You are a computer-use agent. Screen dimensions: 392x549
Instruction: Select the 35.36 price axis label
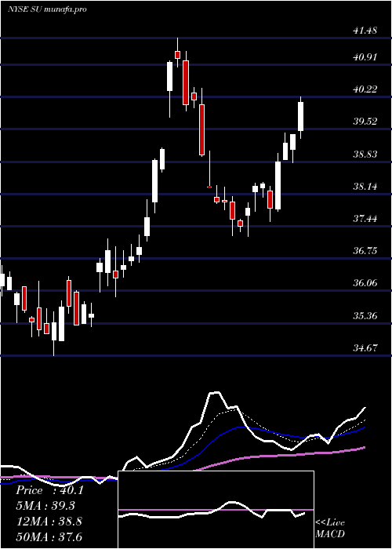365,316
